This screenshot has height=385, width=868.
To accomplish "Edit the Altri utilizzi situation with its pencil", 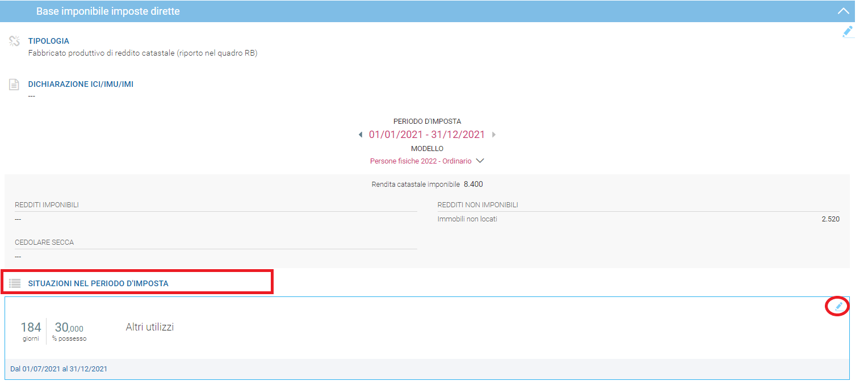I will click(x=838, y=306).
